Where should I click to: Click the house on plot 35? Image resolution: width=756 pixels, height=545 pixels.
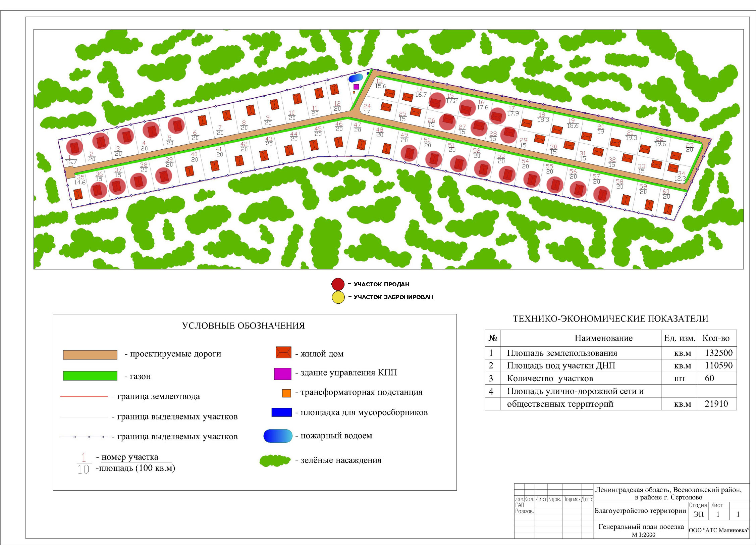[78, 194]
